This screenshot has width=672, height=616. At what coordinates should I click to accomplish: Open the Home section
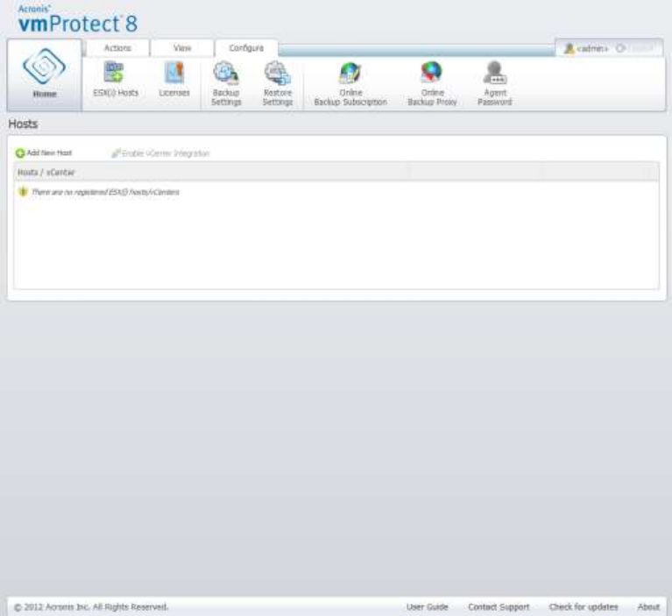(45, 75)
